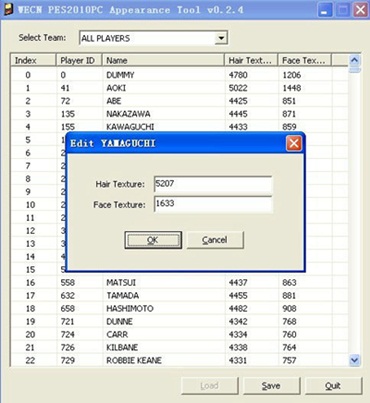Select the AOKI player row
Viewport: 370px width, 403px height.
[179, 88]
